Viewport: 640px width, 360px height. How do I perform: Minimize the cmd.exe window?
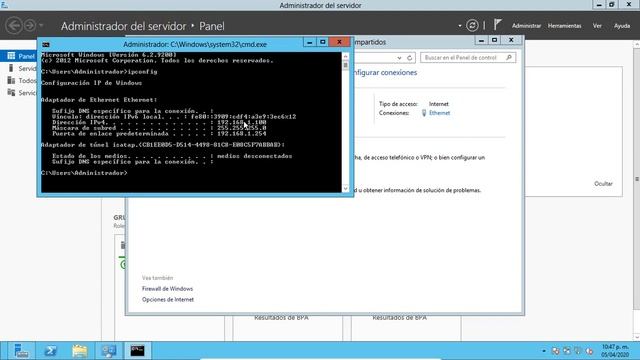coord(309,42)
